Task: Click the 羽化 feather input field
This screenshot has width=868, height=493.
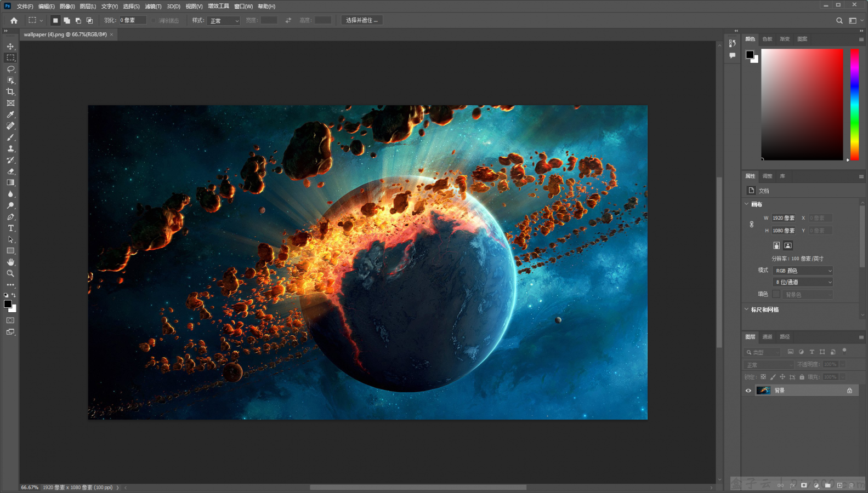Action: (133, 20)
